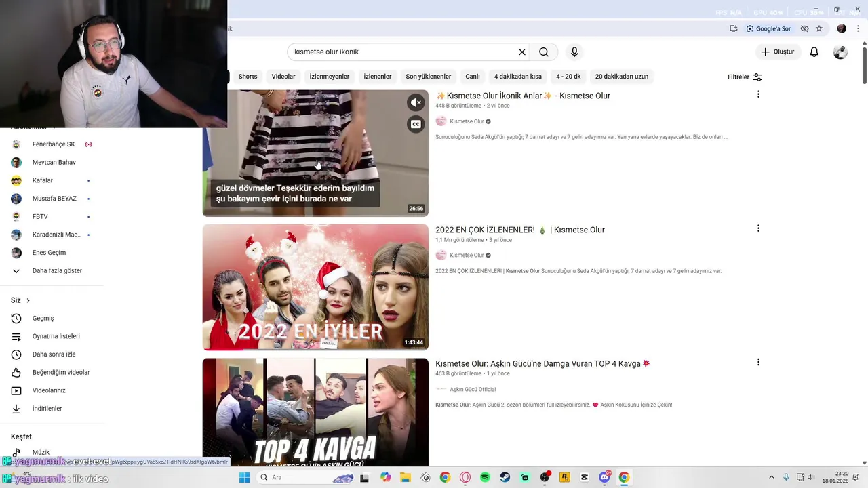Start voice search with the microphone icon
The image size is (868, 488).
[x=574, y=52]
